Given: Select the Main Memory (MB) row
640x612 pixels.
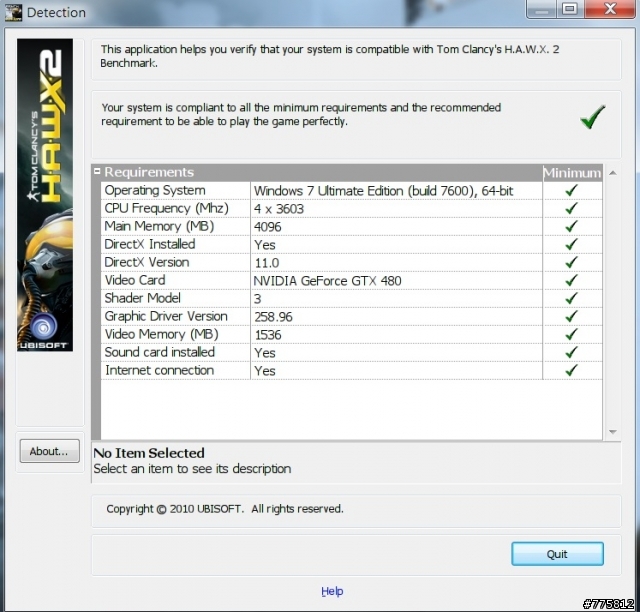Looking at the screenshot, I should coord(351,227).
